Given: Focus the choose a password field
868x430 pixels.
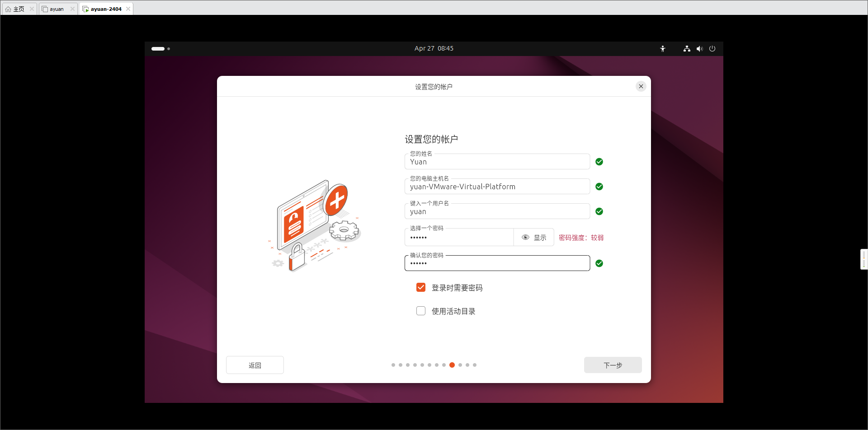Looking at the screenshot, I should point(459,237).
